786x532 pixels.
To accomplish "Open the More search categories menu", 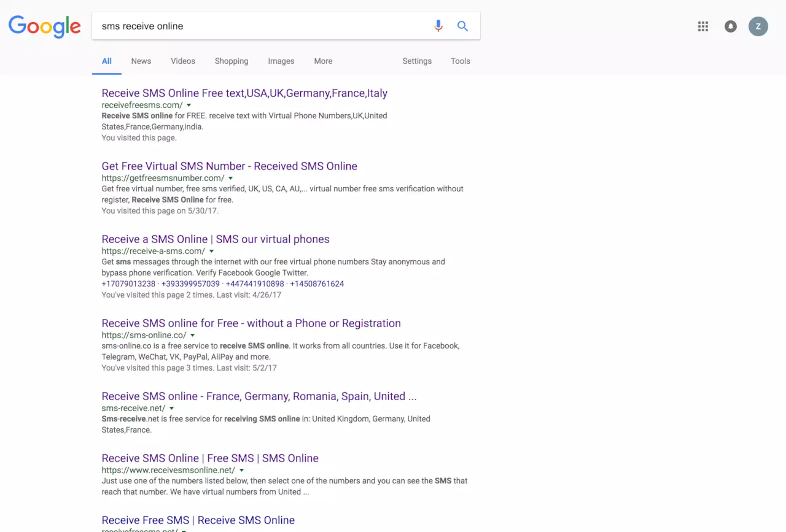I will [x=323, y=61].
